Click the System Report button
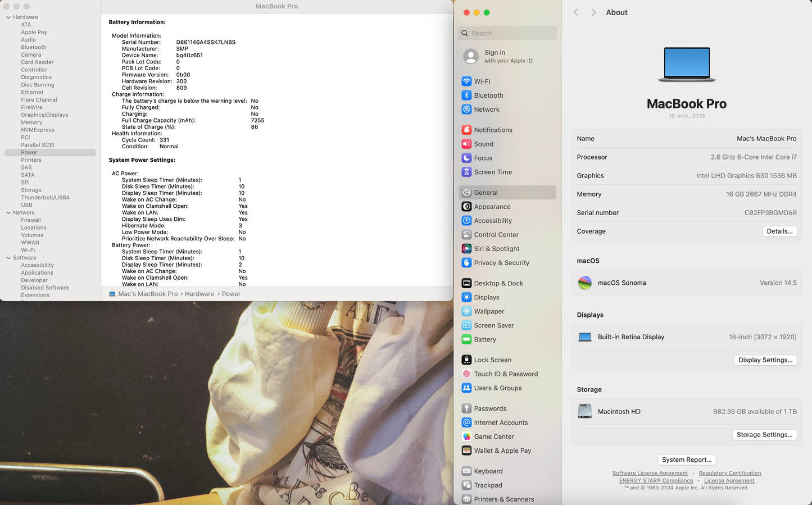The image size is (812, 505). (x=687, y=460)
